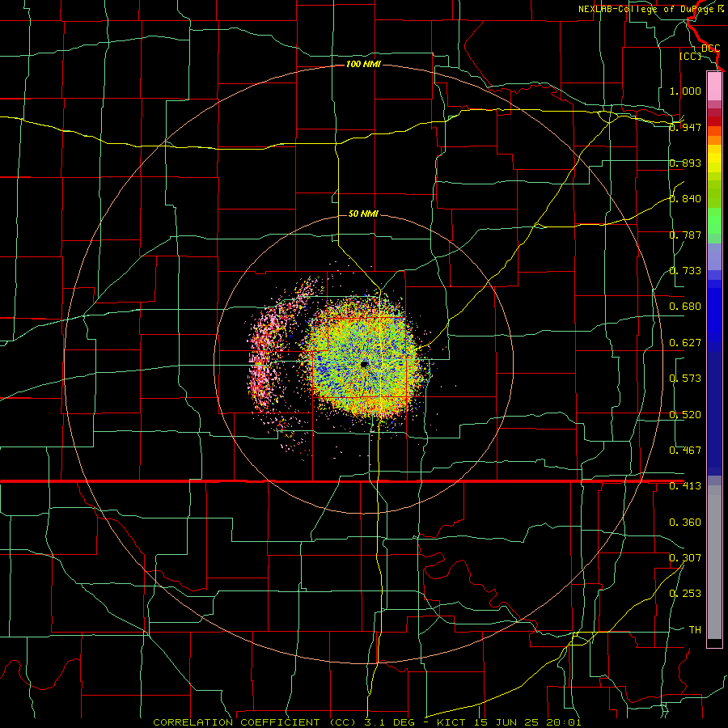Click the 0.360 legend value
This screenshot has width=728, height=728.
(x=685, y=523)
